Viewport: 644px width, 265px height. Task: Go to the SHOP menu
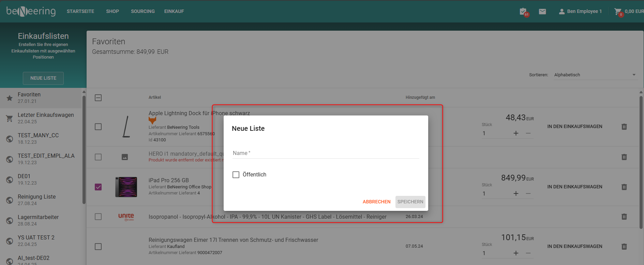coord(113,12)
